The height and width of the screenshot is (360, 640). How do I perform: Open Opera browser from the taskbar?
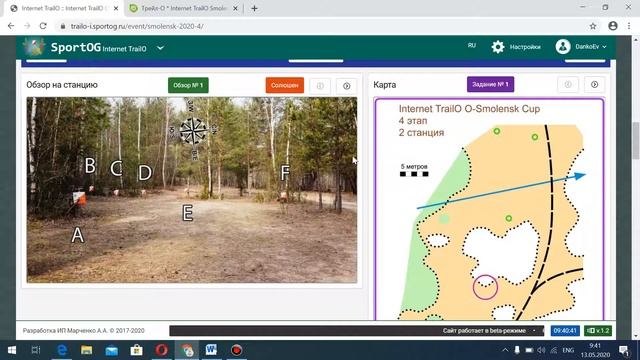[x=162, y=350]
